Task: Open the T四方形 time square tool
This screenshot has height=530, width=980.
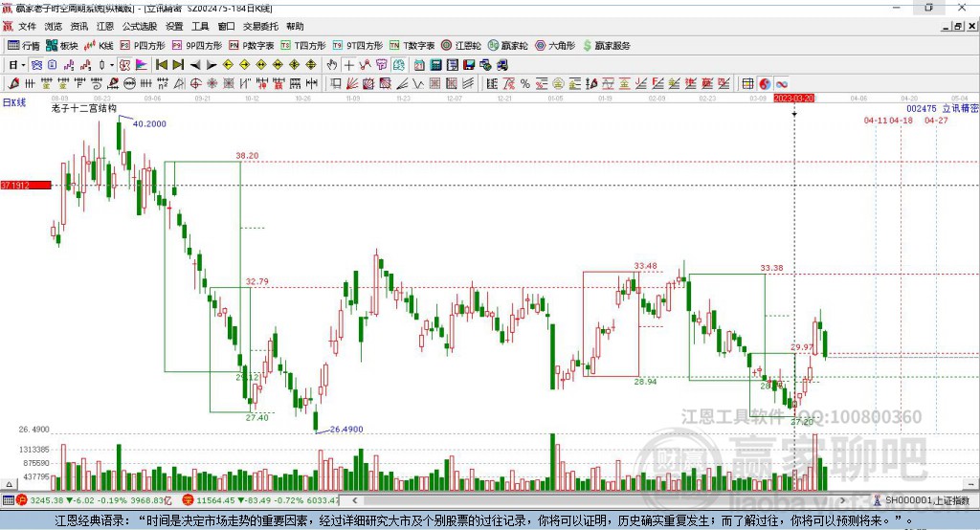Action: 303,46
